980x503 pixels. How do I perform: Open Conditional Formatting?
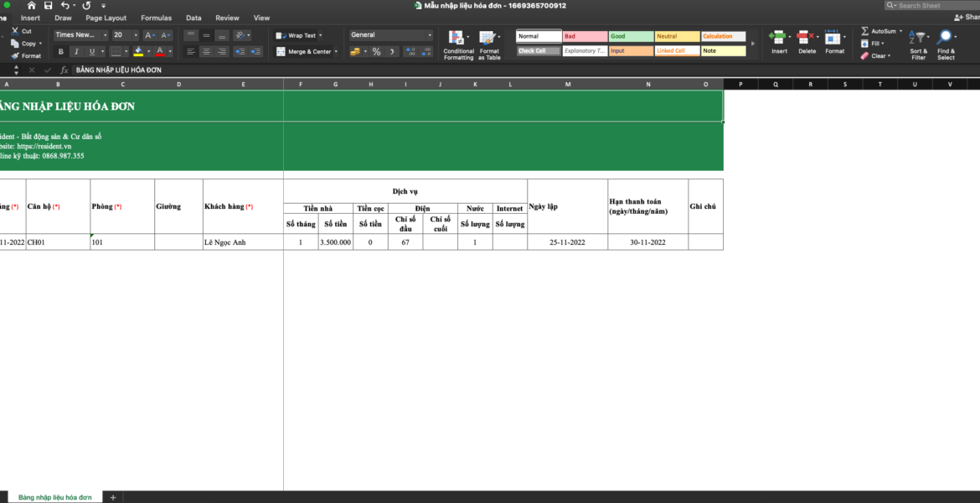point(458,45)
